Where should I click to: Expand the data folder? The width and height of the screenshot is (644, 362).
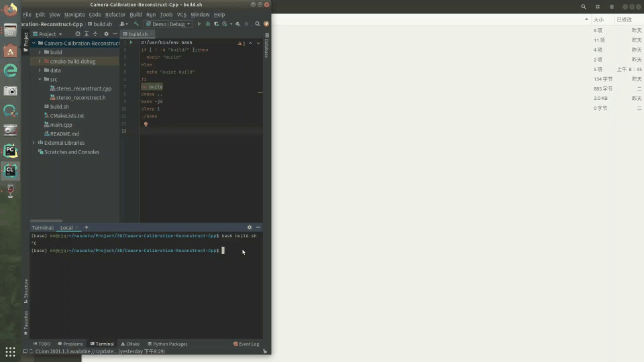[x=40, y=70]
